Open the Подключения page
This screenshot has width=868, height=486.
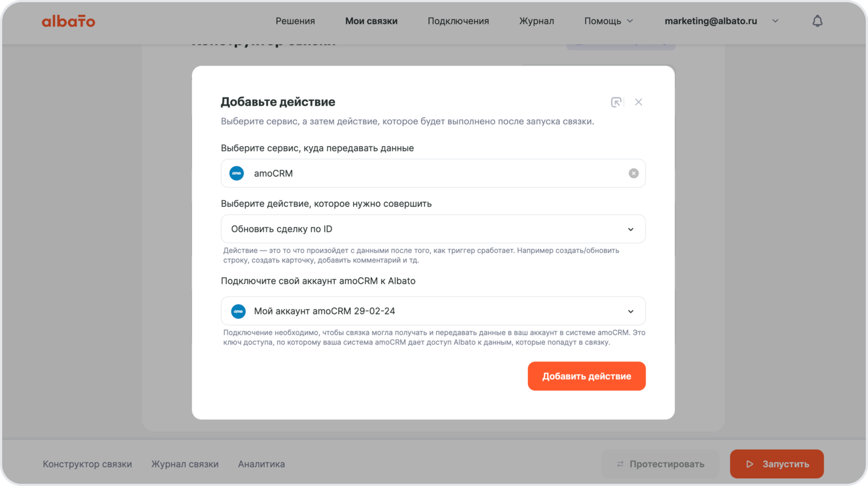tap(458, 21)
